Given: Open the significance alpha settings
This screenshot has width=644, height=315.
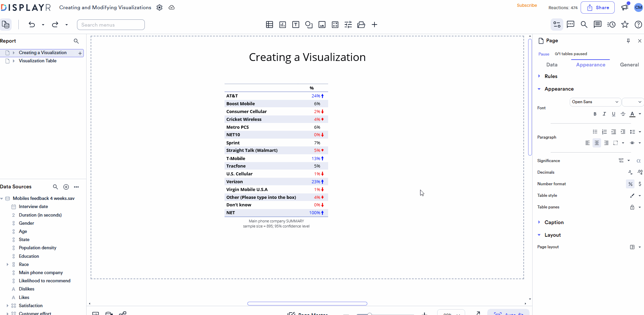Looking at the screenshot, I should click(639, 161).
